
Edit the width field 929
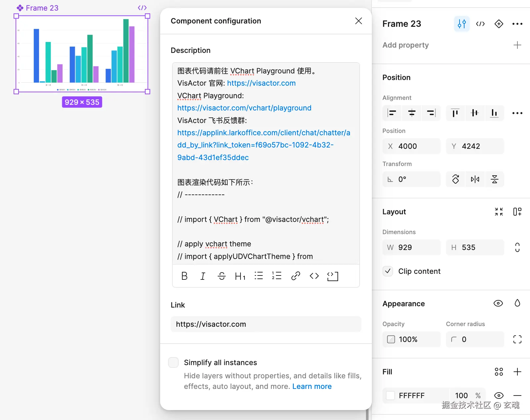coord(412,247)
